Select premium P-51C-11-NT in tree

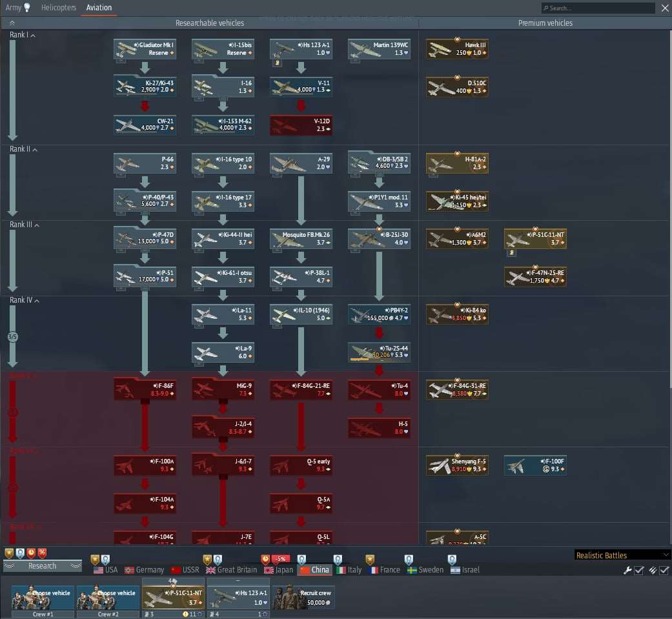click(x=535, y=239)
